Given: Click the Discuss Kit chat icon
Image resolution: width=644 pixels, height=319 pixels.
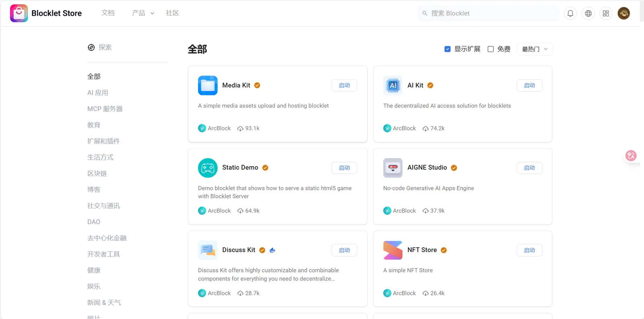Looking at the screenshot, I should coord(208,250).
